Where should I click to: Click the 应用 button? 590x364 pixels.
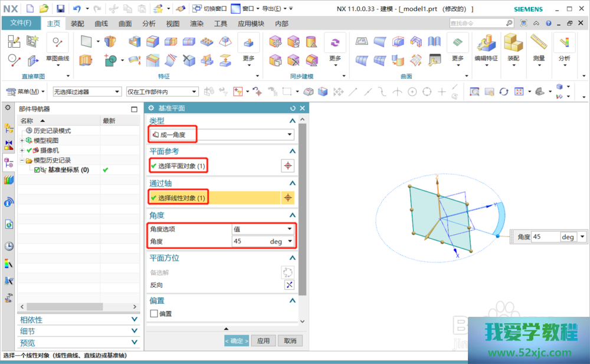point(264,341)
